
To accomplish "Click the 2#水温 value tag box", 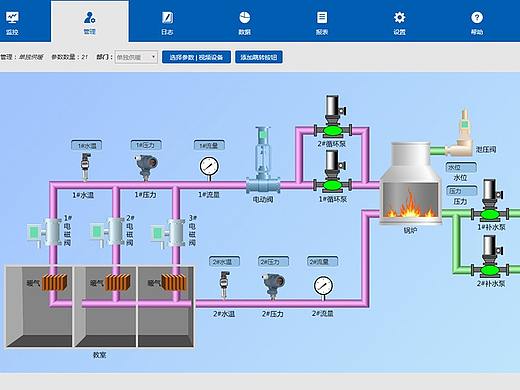I will tap(224, 261).
